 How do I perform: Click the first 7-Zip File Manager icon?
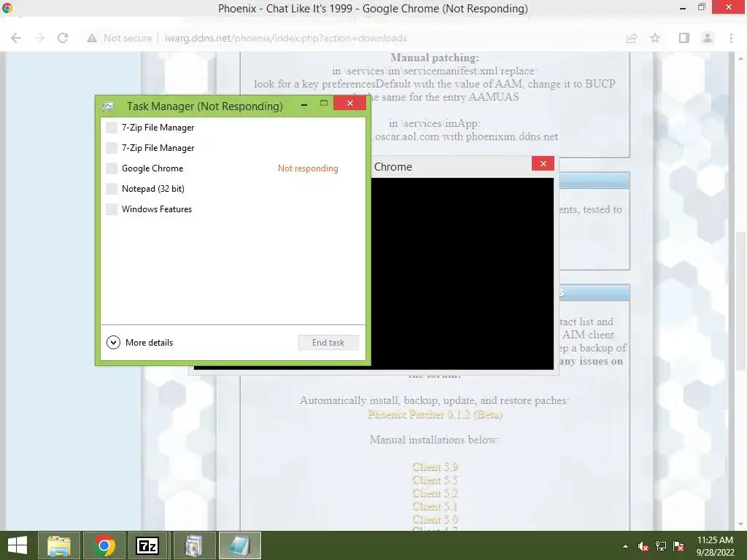point(112,128)
